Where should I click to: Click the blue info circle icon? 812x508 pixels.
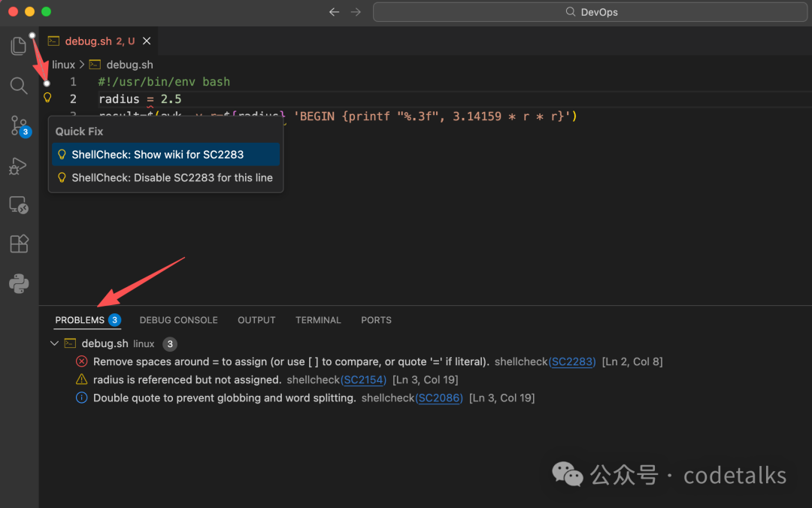(82, 398)
